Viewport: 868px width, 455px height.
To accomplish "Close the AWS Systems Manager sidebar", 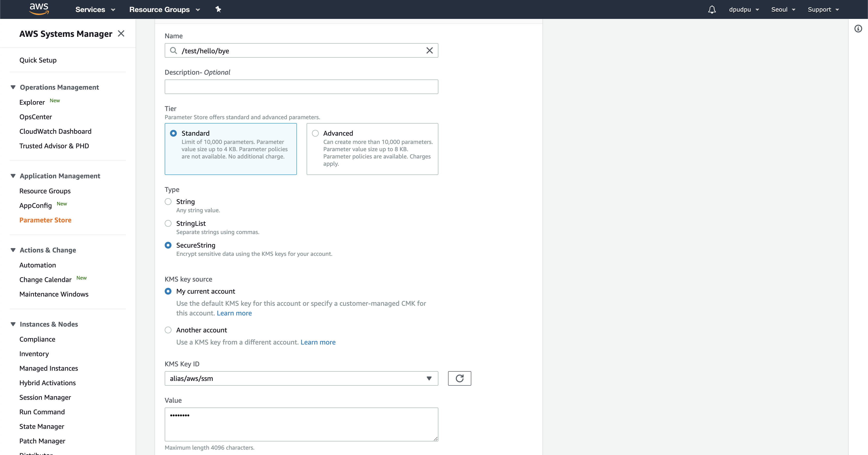I will [121, 33].
